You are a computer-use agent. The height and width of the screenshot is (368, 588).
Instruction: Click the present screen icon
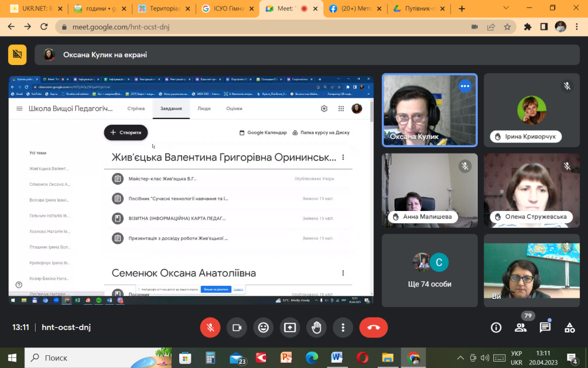point(290,327)
